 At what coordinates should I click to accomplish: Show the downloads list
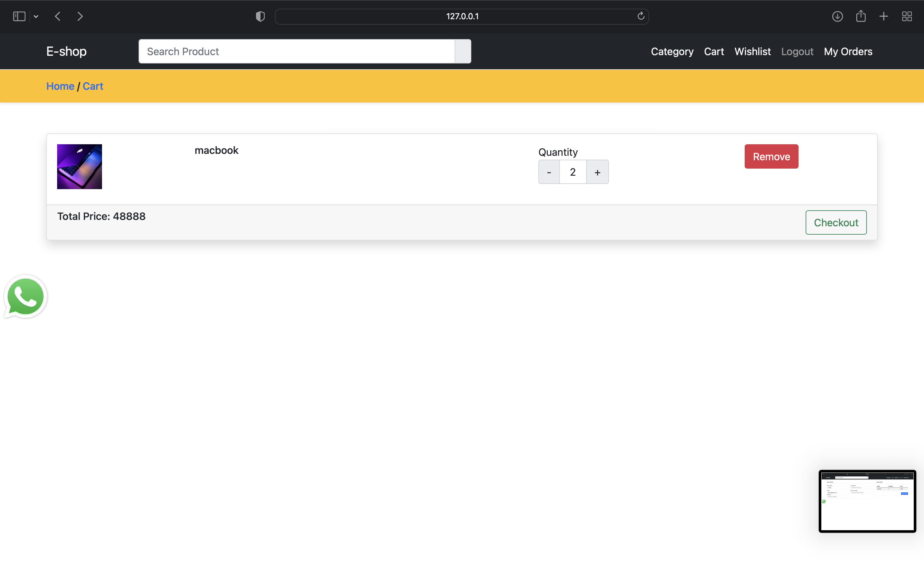837,16
